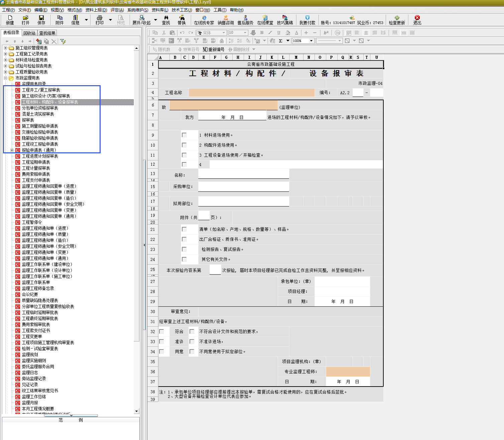Tick the 其它有关文件 checkbox

184,259
